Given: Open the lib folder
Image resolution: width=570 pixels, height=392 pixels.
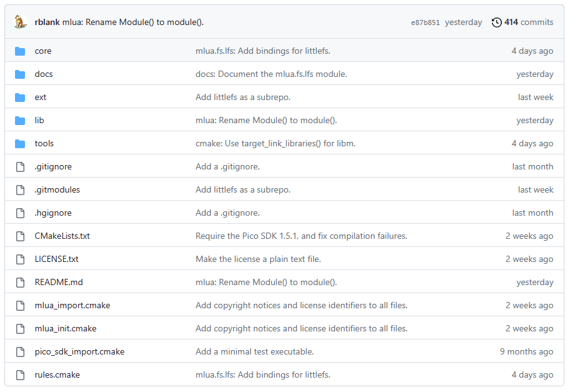Looking at the screenshot, I should pos(39,121).
